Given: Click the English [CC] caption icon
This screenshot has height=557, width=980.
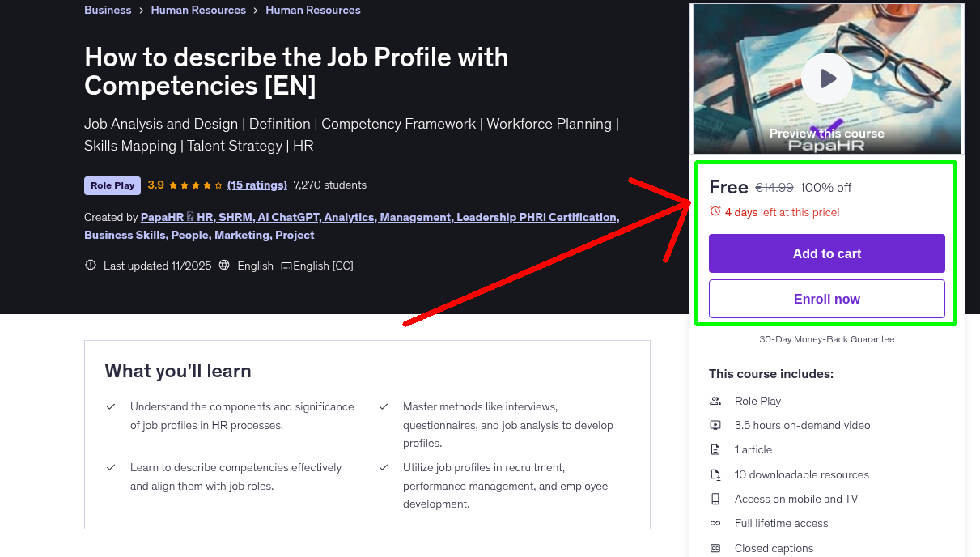Looking at the screenshot, I should (x=286, y=265).
